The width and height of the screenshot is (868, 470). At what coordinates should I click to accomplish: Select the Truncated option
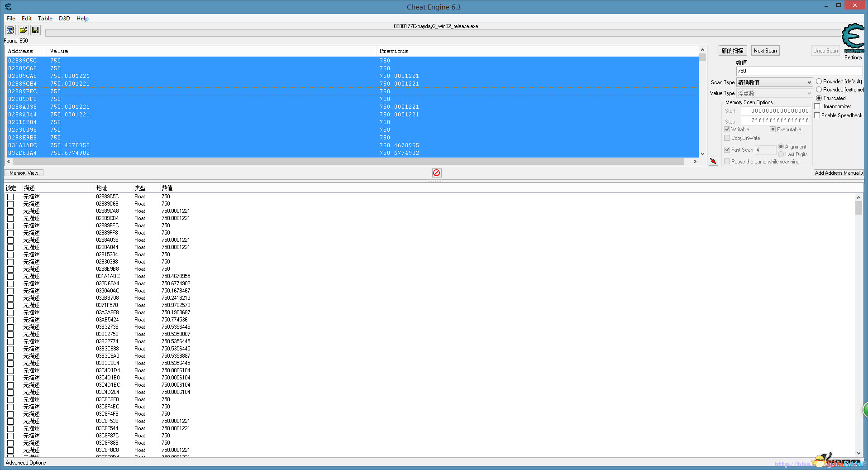pyautogui.click(x=831, y=98)
